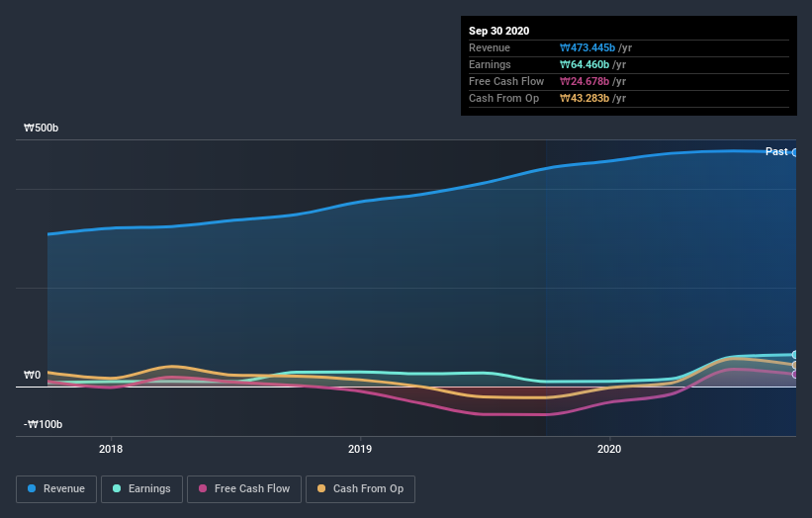Click the ₩473.445b revenue value in the tooltip
Viewport: 812px width, 518px height.
pyautogui.click(x=587, y=47)
